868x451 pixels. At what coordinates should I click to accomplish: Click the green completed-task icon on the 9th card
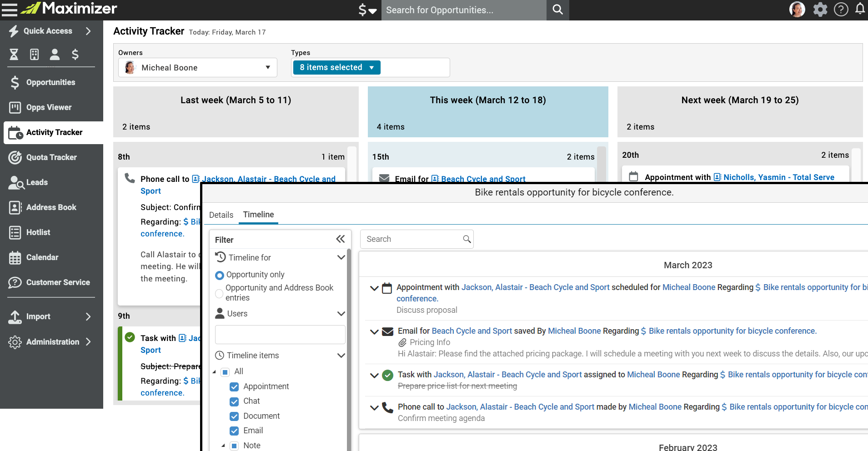pyautogui.click(x=130, y=337)
